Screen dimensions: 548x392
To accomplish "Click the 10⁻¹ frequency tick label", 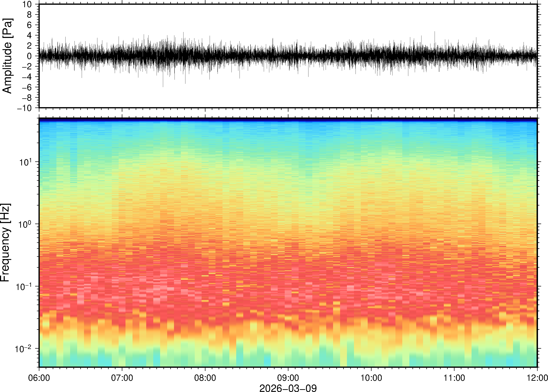I will [24, 286].
